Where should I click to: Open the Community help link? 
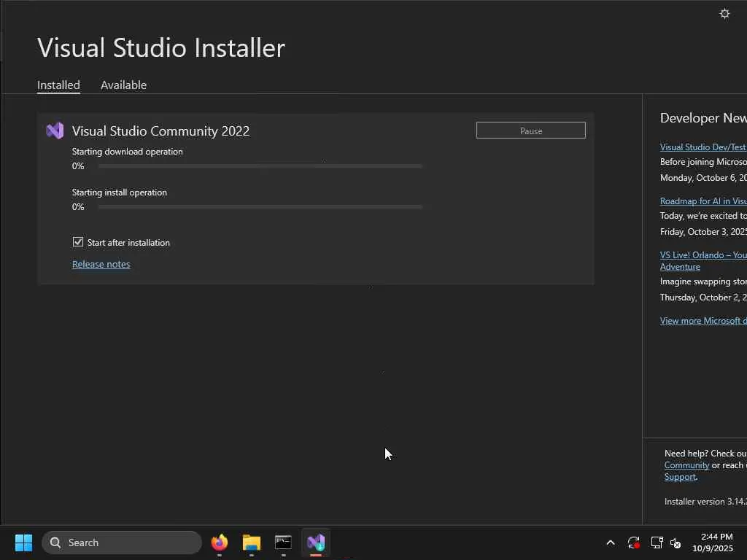pyautogui.click(x=686, y=465)
